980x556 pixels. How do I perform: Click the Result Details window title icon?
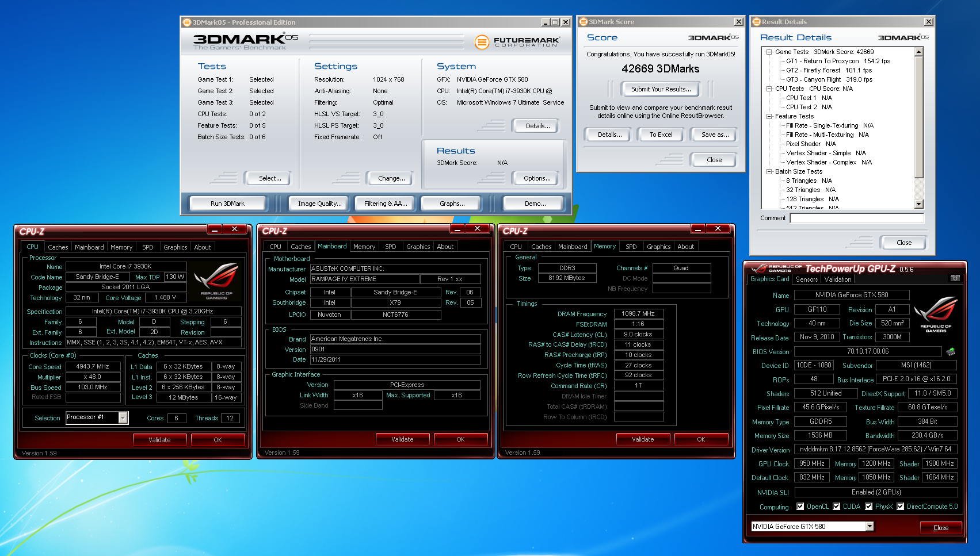click(757, 22)
